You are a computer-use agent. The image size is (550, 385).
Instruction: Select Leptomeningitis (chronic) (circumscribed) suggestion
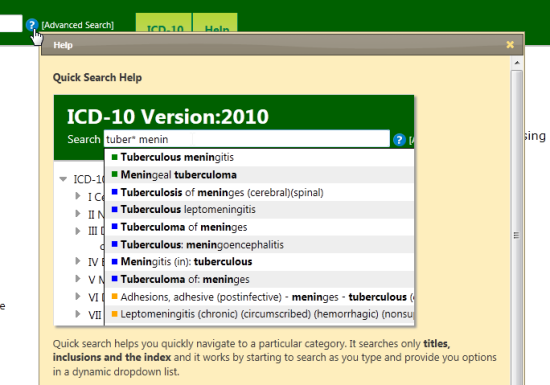click(x=259, y=314)
